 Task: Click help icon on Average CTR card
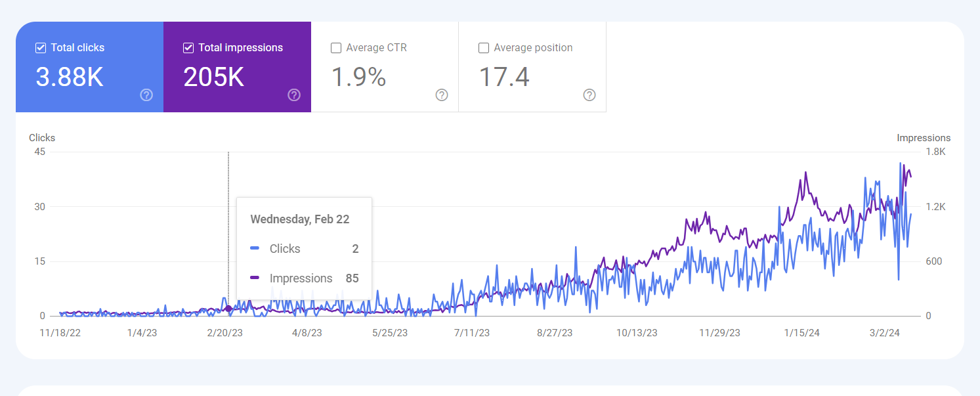442,95
